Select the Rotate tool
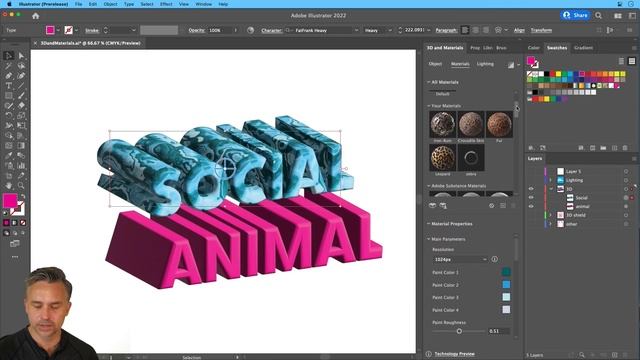The width and height of the screenshot is (640, 360). click(x=9, y=116)
